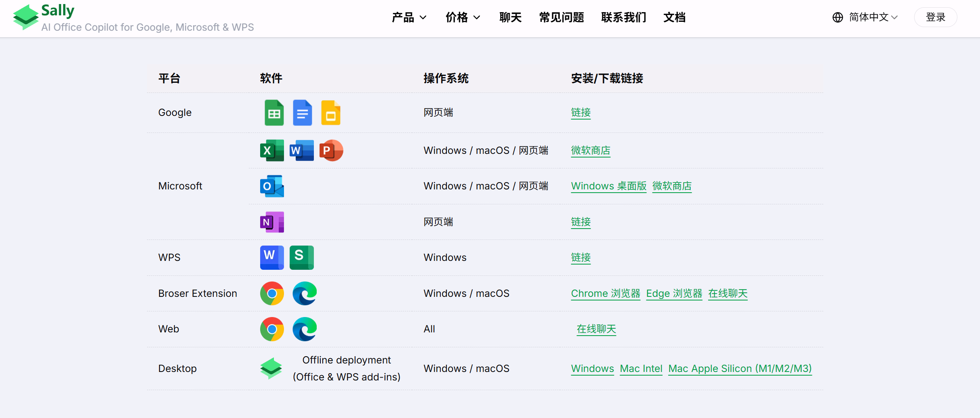Open the 常见问题 nav item
The image size is (980, 418).
pos(561,17)
